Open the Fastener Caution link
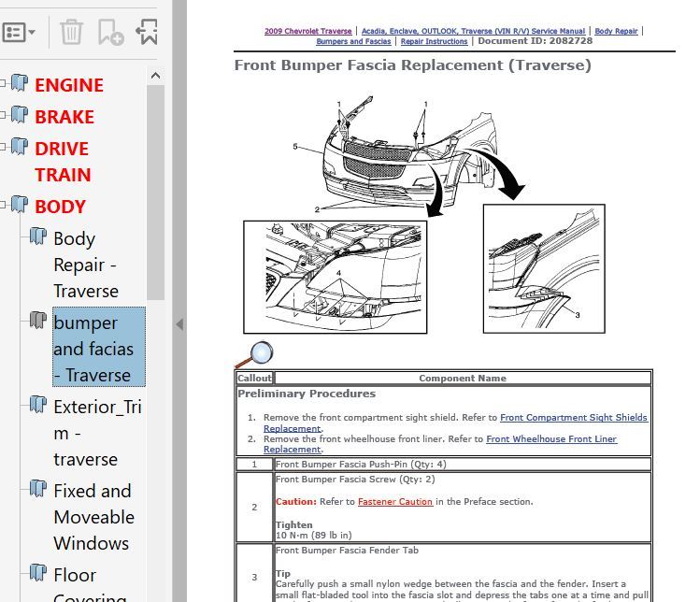The height and width of the screenshot is (602, 700). pos(395,502)
